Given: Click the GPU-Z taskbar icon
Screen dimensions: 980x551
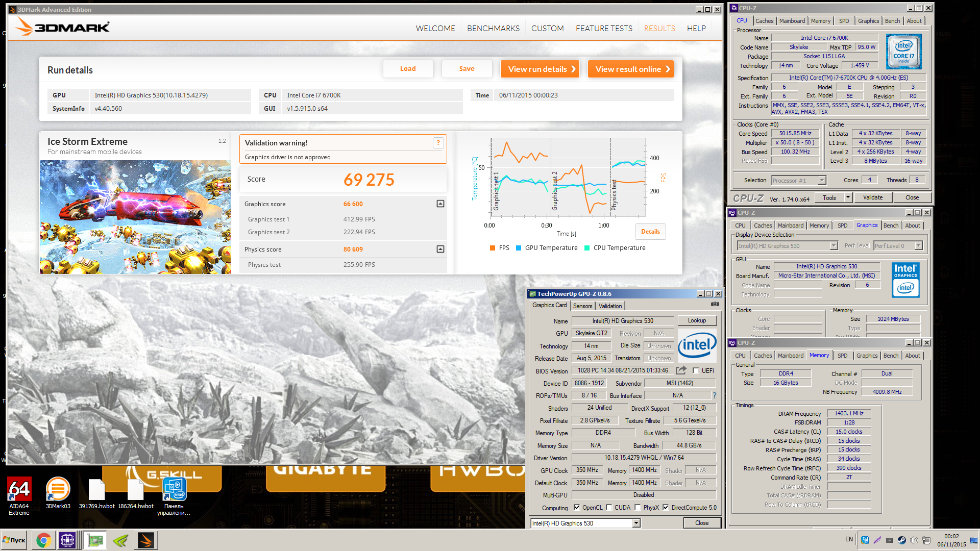Looking at the screenshot, I should pos(95,540).
